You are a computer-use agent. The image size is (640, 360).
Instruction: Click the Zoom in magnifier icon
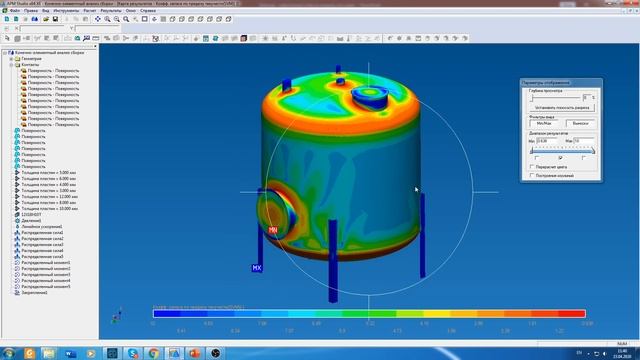point(107,19)
